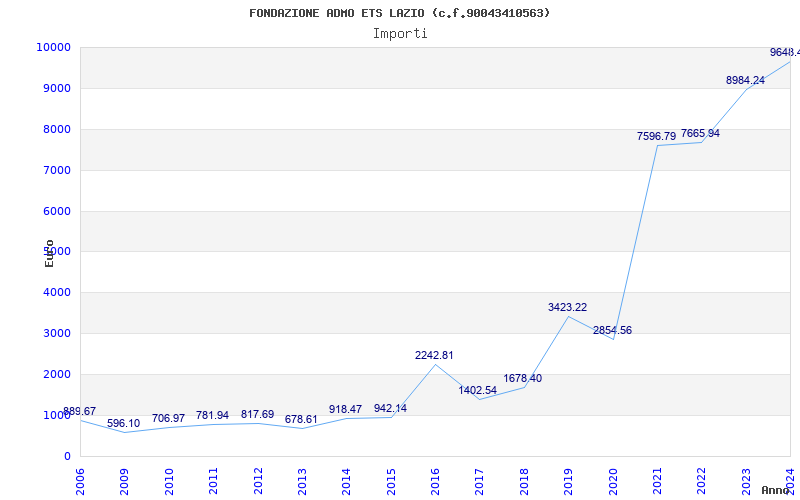
Task: Choose year 2019 on the x-axis
Action: pyautogui.click(x=568, y=480)
